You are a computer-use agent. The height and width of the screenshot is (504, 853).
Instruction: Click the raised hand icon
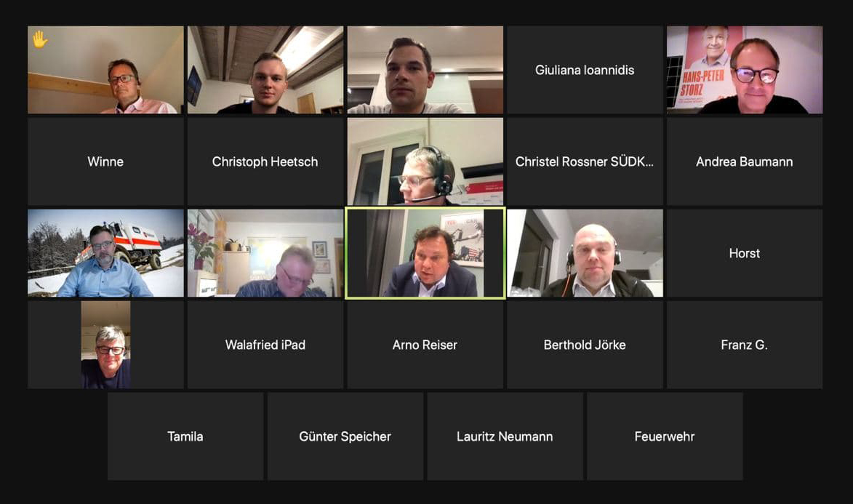[40, 39]
